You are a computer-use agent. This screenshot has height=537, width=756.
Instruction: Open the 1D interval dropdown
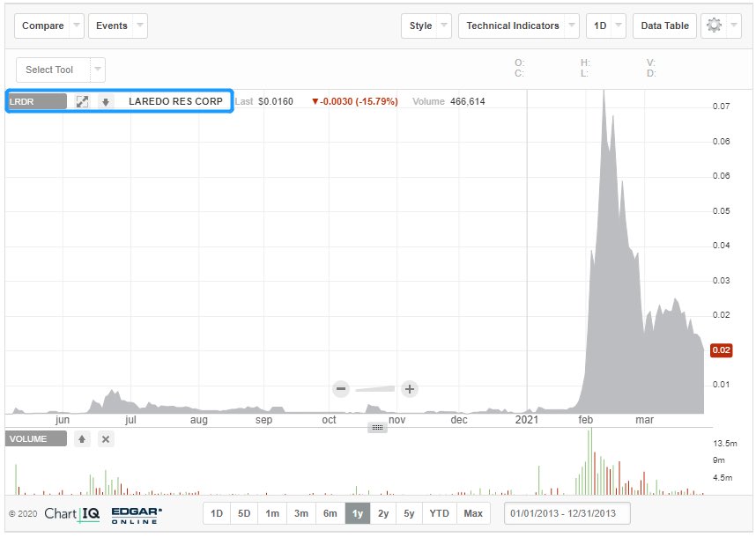tap(606, 26)
